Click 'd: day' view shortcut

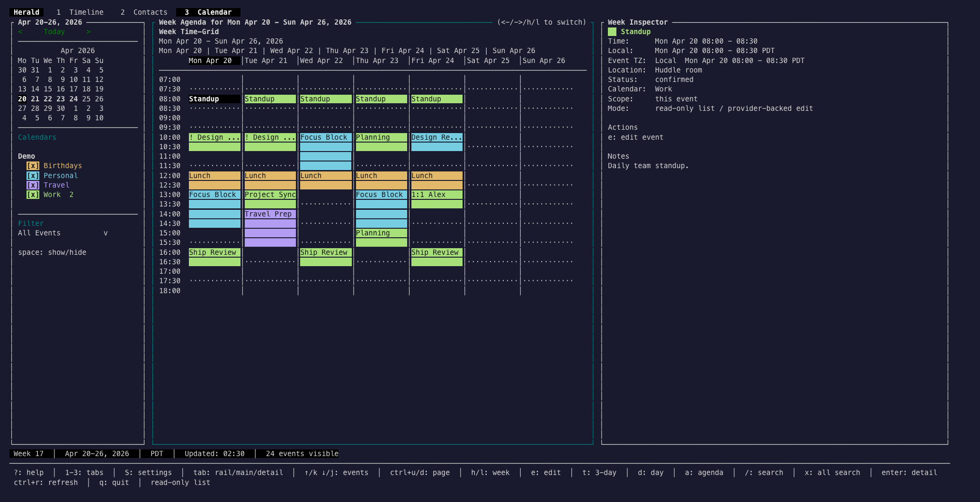coord(651,473)
